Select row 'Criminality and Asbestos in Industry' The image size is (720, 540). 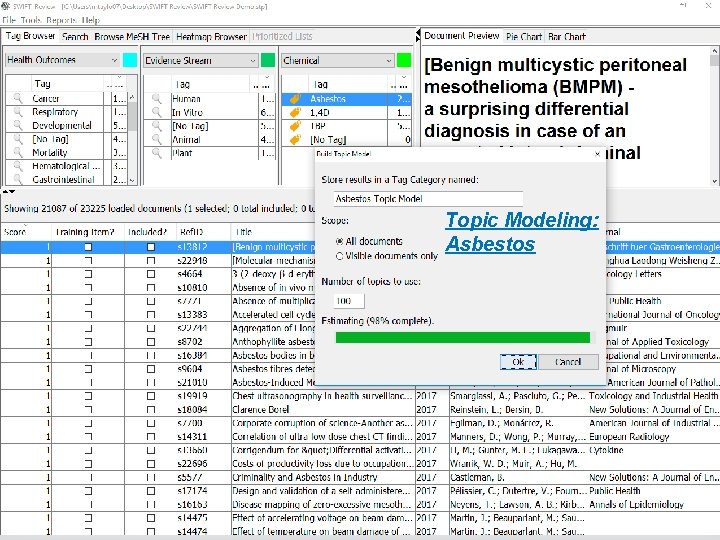[360, 477]
